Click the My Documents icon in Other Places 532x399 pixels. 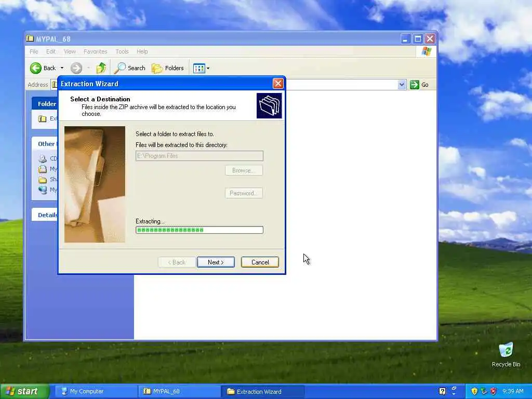tap(43, 169)
